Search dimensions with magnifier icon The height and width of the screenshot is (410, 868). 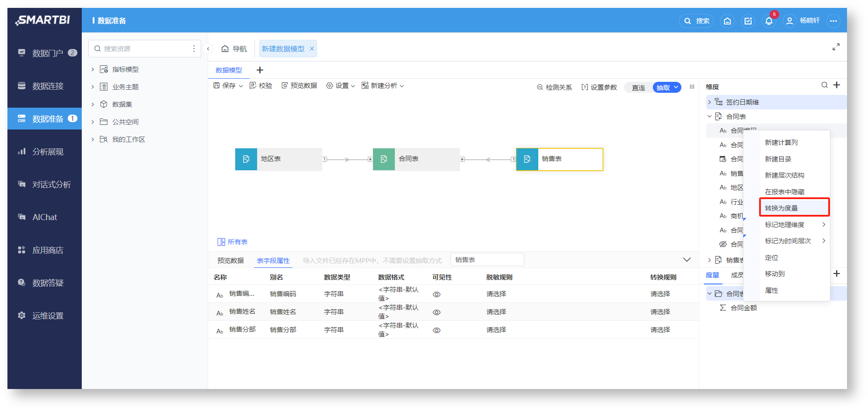[824, 85]
